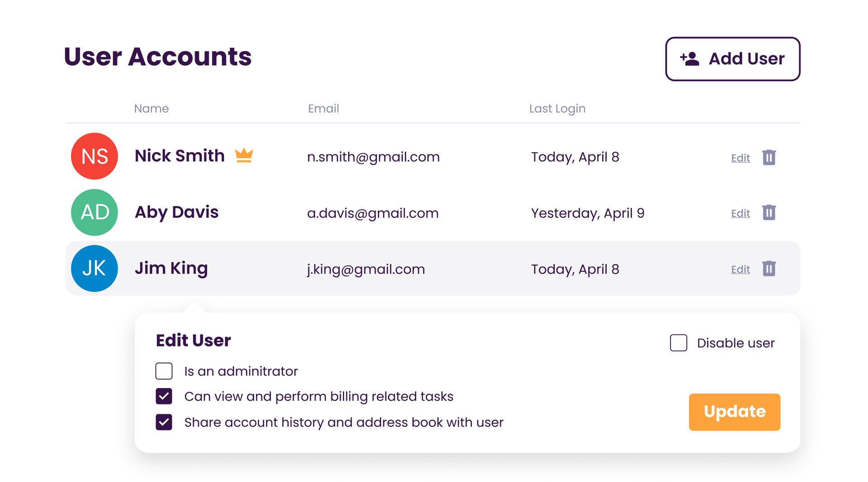Image resolution: width=868 pixels, height=482 pixels.
Task: Open Edit for Nick Smith
Action: [x=740, y=158]
